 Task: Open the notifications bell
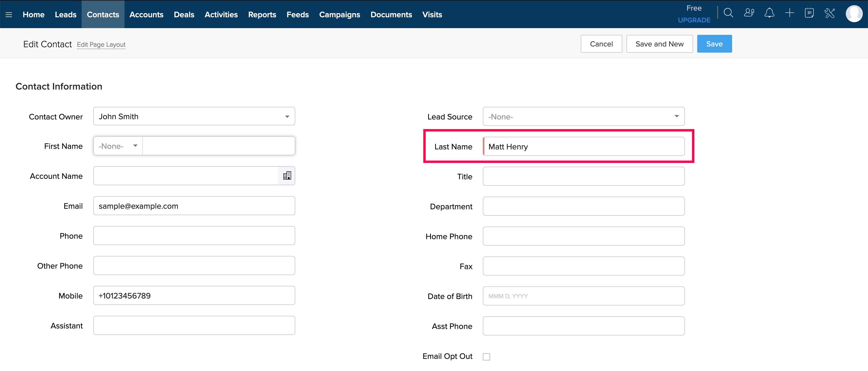(769, 13)
